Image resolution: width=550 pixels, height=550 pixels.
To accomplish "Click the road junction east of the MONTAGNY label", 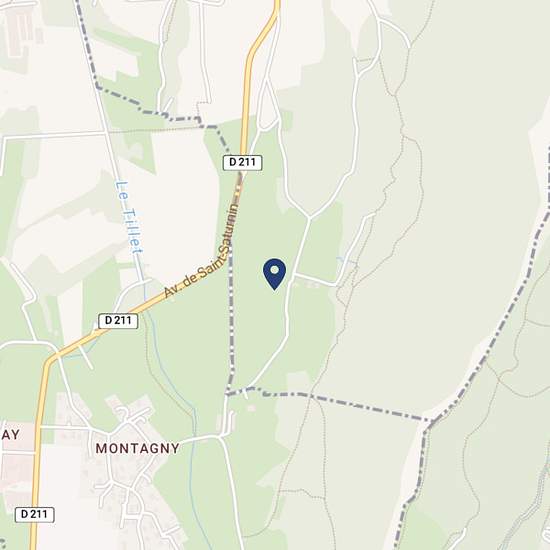I will [x=221, y=437].
